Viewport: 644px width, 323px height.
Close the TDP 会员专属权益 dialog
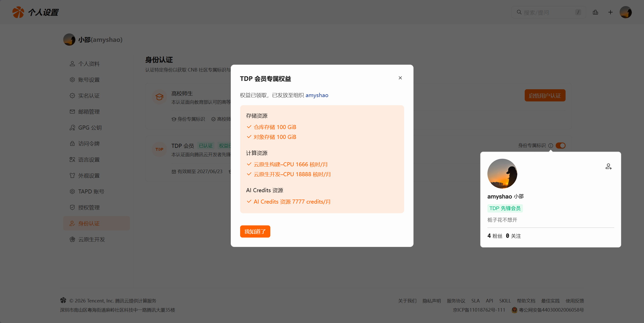(x=400, y=78)
